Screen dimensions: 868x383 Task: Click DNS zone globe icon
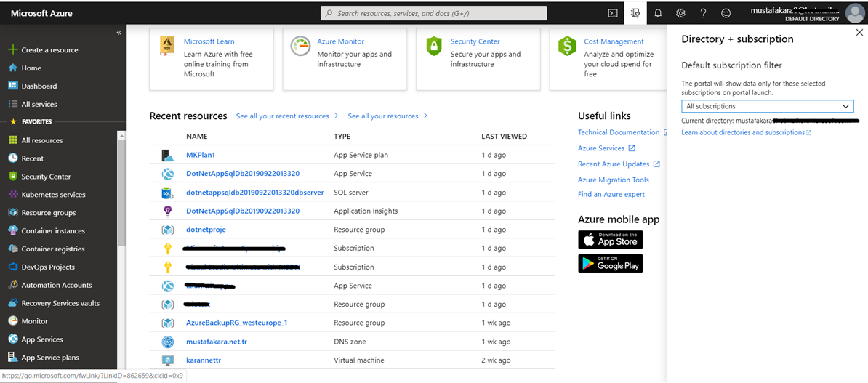point(167,342)
